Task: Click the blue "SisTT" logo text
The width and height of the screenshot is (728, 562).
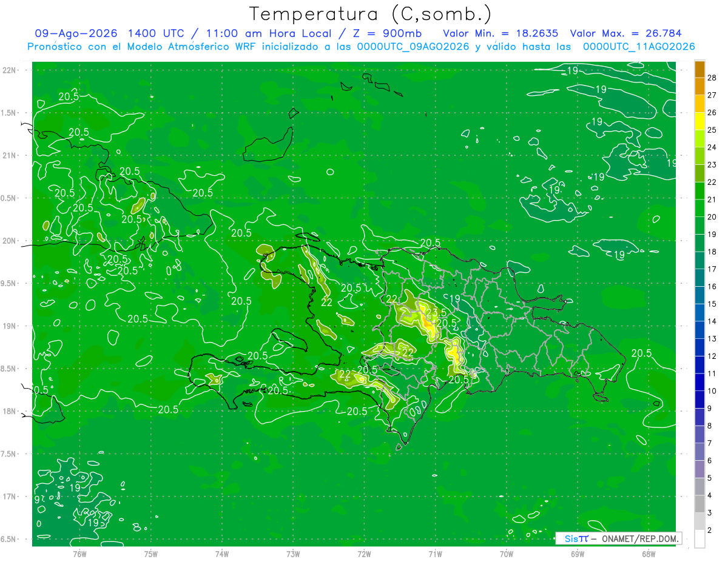Action: tap(576, 538)
